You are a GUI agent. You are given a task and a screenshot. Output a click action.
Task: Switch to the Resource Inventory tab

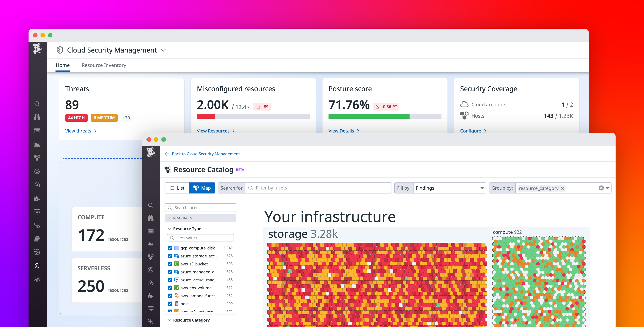(104, 65)
